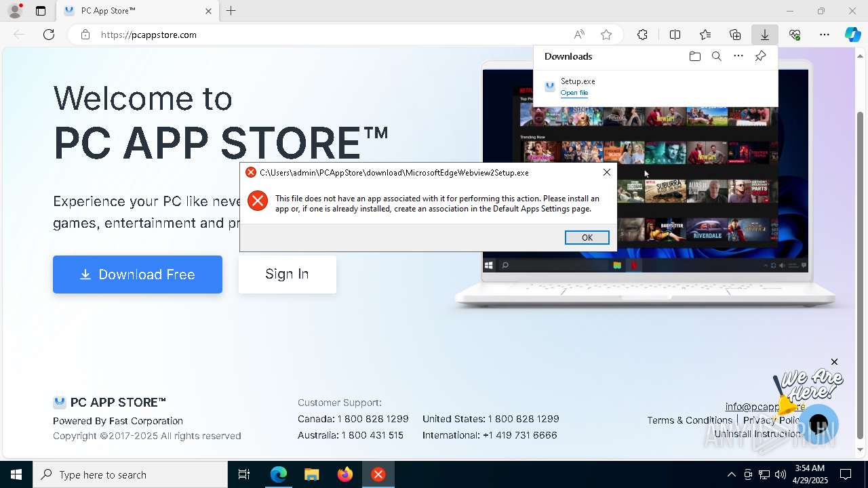Open the Favorites list icon

(705, 35)
